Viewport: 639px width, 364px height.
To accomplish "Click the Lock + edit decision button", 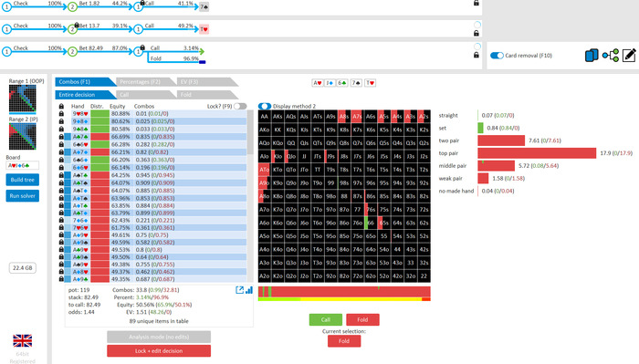I will click(159, 351).
